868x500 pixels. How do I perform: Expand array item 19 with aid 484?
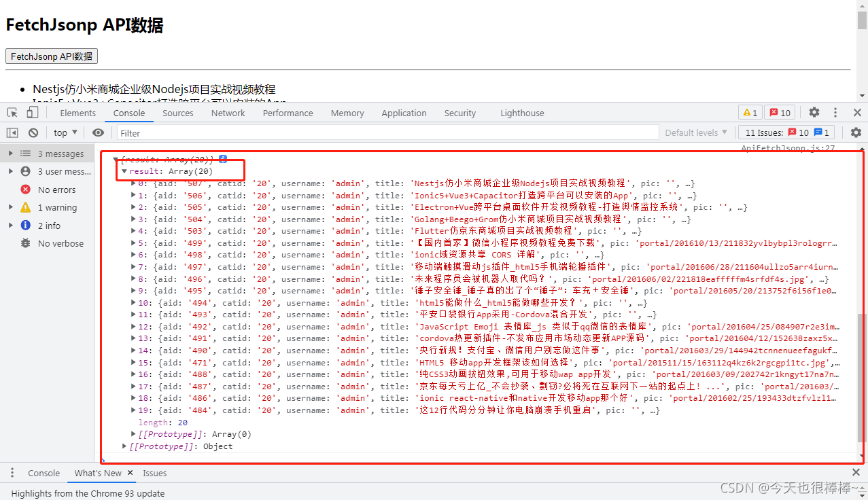pos(134,410)
